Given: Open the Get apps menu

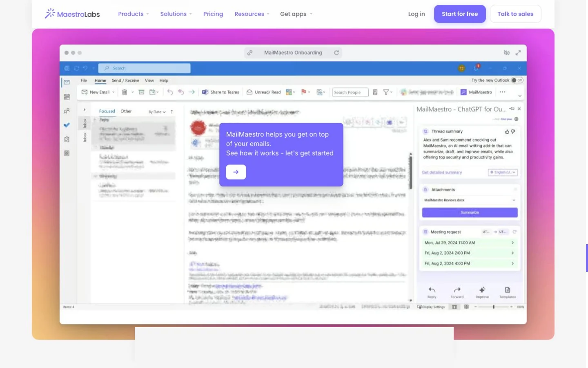Looking at the screenshot, I should click(x=296, y=14).
